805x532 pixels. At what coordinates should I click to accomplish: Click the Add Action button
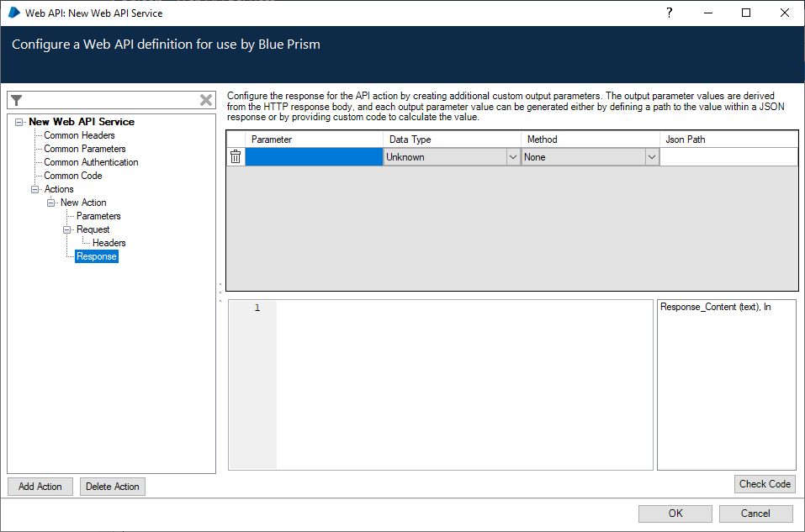pyautogui.click(x=40, y=487)
